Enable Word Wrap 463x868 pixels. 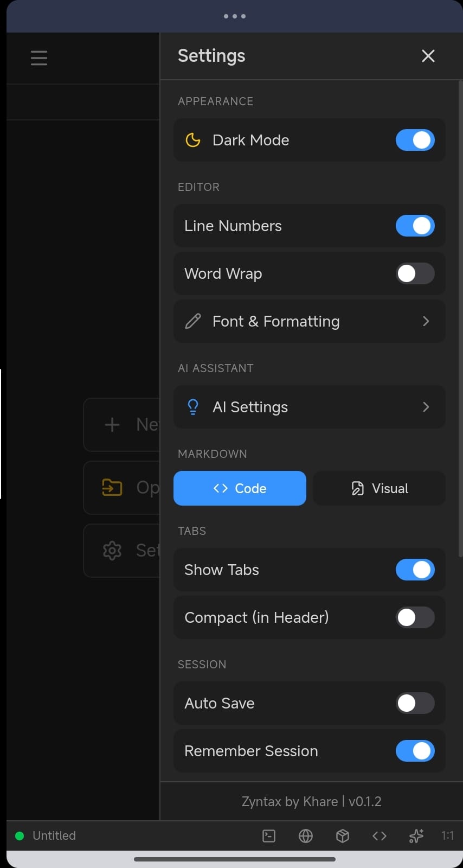click(x=415, y=273)
